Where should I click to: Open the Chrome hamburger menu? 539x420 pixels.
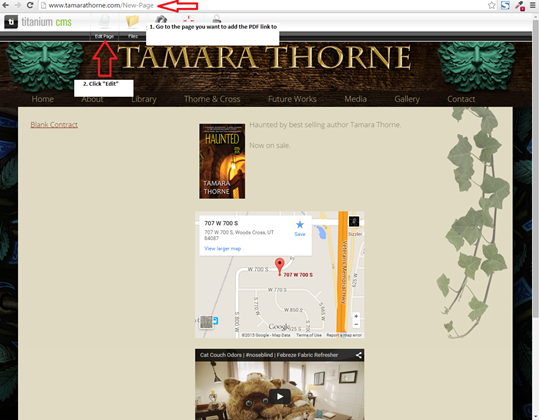(x=533, y=5)
